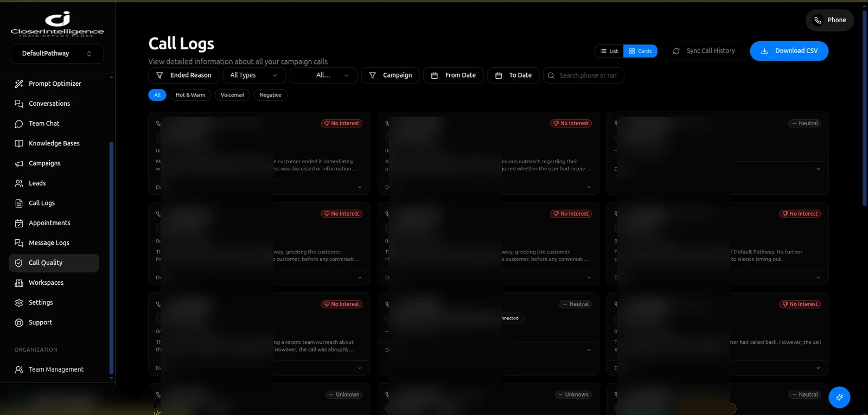The height and width of the screenshot is (415, 868).
Task: Expand the card mentioning 'recent team outreach about'
Action: click(x=360, y=368)
